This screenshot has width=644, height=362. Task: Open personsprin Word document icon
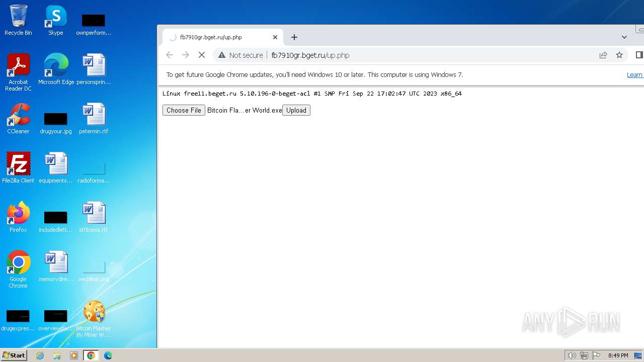(x=94, y=69)
